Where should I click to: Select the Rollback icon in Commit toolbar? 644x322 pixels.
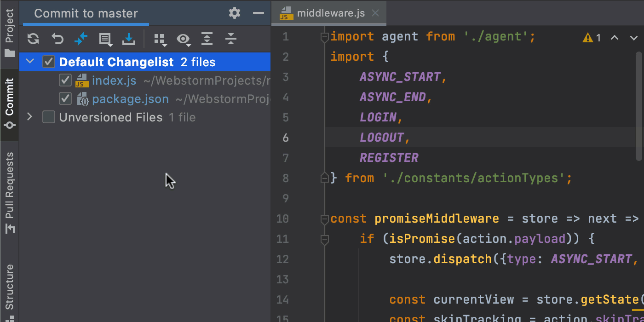coord(57,39)
